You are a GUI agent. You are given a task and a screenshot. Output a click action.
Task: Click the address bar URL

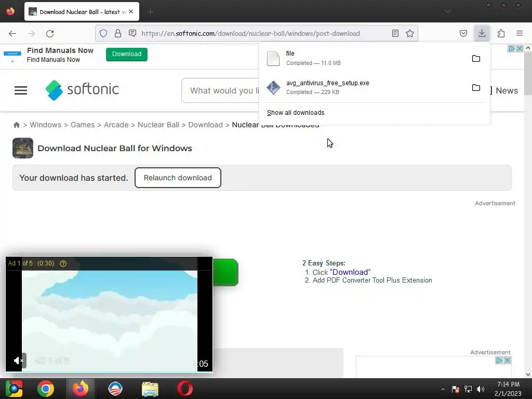250,33
